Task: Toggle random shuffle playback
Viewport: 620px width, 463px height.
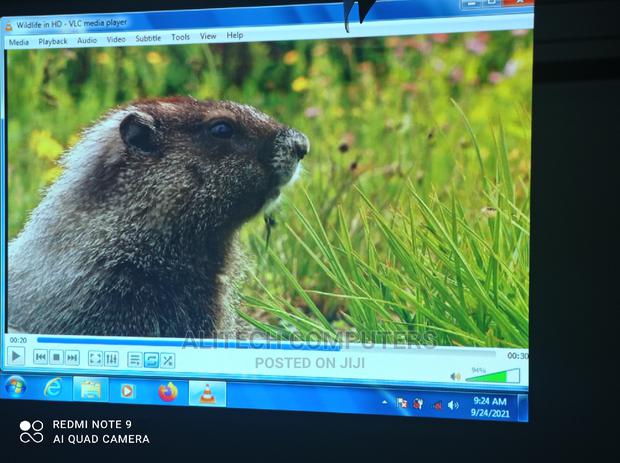Action: point(167,361)
